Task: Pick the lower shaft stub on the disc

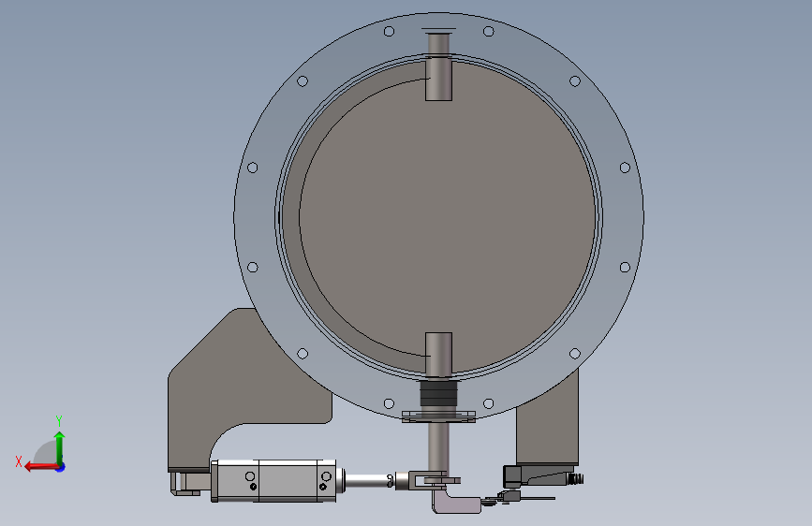Action: [x=438, y=355]
